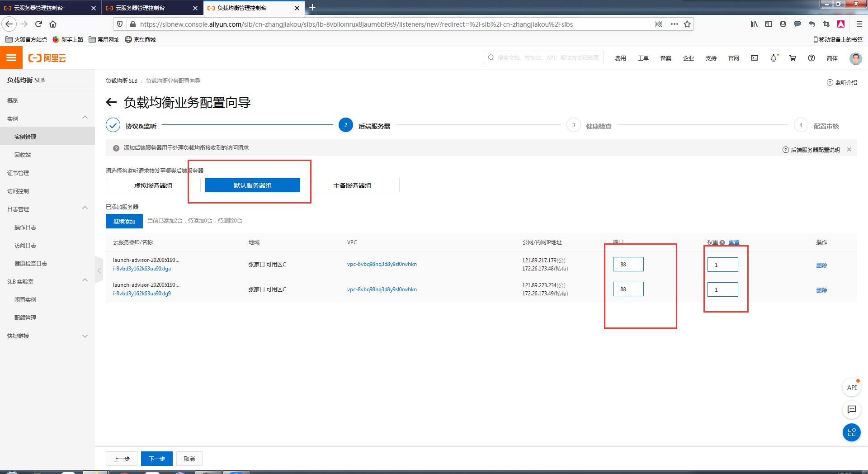The image size is (868, 474).
Task: Click the notification bell icon
Action: pyautogui.click(x=774, y=58)
